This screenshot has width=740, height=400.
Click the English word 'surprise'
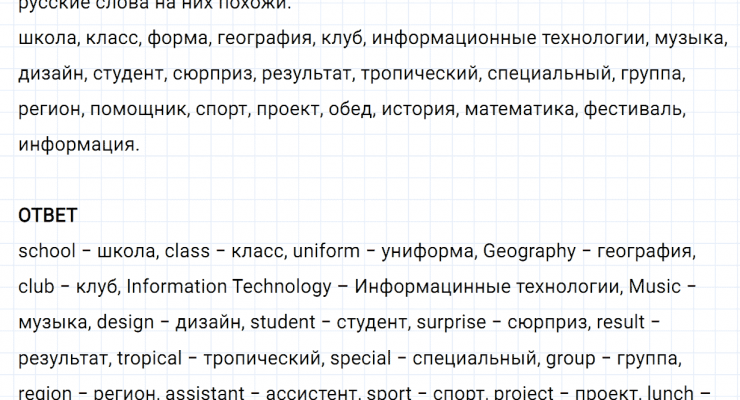click(454, 322)
